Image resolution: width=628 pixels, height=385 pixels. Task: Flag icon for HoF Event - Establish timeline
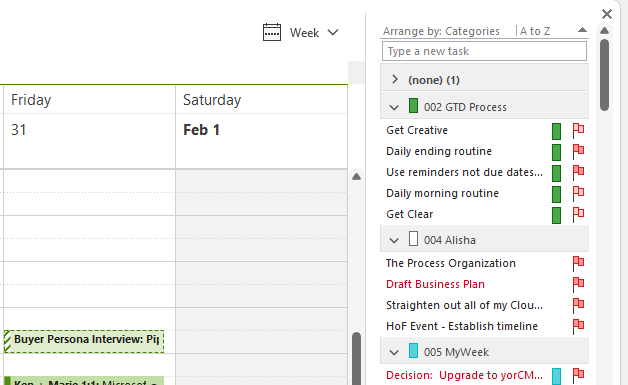[578, 327]
